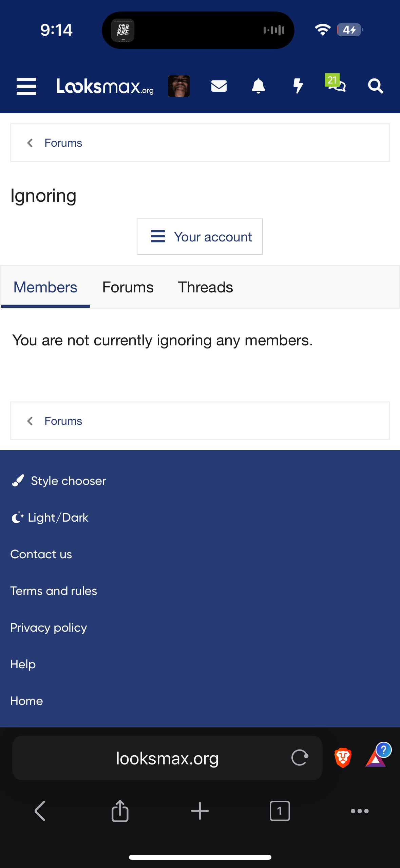Open the Brave Shields lion icon
Screen dimensions: 400x868
(343, 758)
